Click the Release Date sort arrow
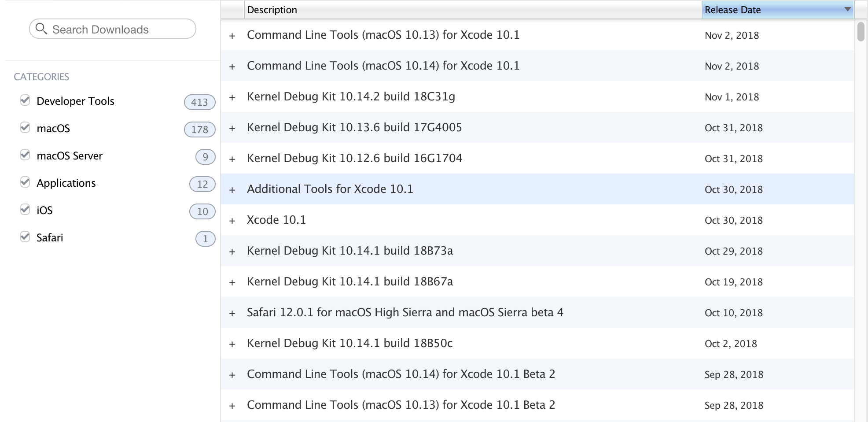 (847, 9)
